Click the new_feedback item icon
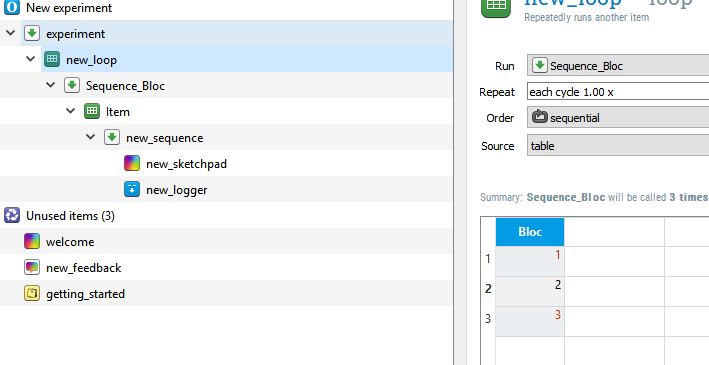The width and height of the screenshot is (709, 365). (x=32, y=267)
